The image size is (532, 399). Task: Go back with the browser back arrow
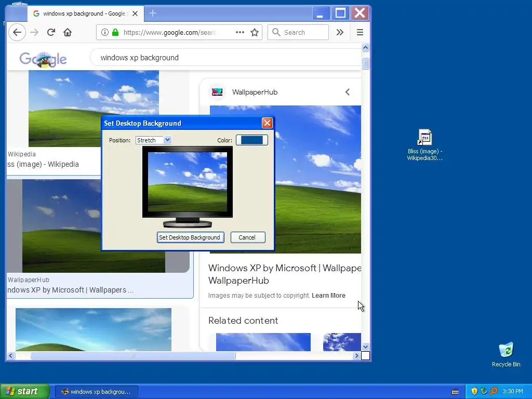click(17, 32)
